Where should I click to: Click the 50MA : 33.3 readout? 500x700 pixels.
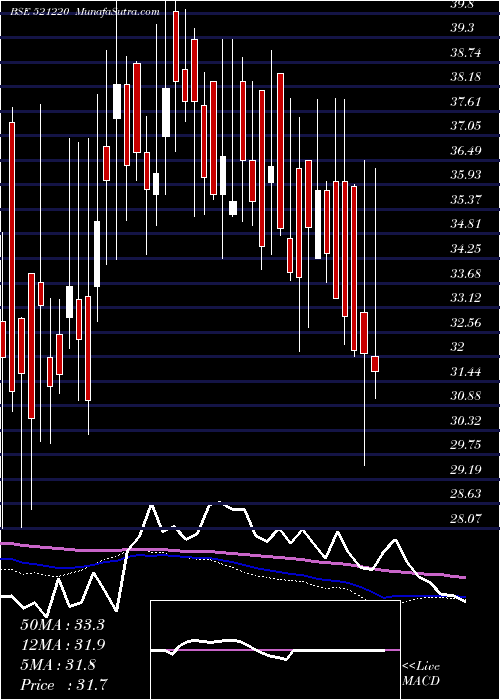pyautogui.click(x=62, y=625)
